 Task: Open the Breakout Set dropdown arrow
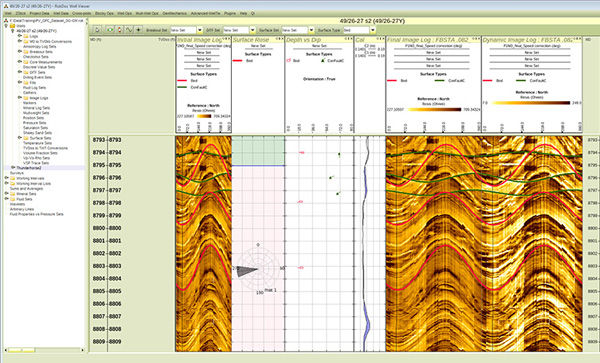click(x=200, y=30)
